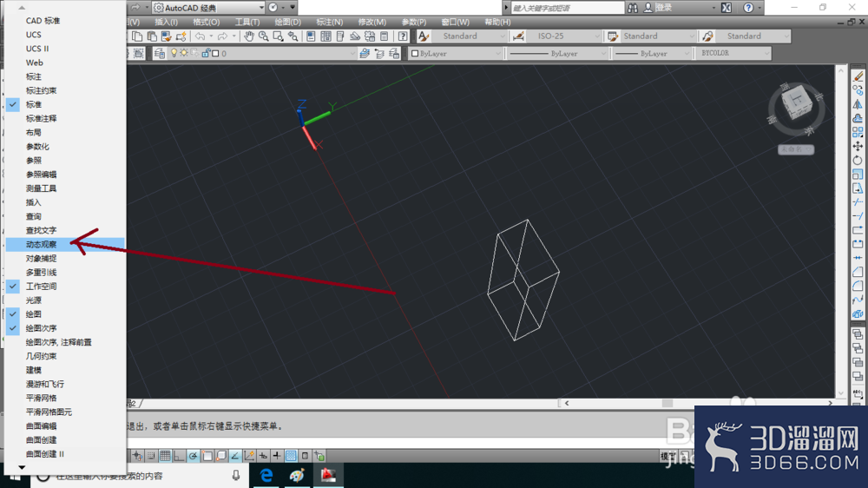Click the Paste clipboard icon
The width and height of the screenshot is (868, 488).
point(152,36)
